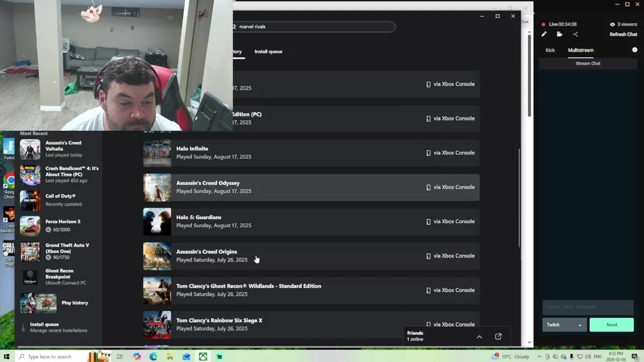This screenshot has width=644, height=362.
Task: Open the notification center icon
Action: tap(635, 356)
